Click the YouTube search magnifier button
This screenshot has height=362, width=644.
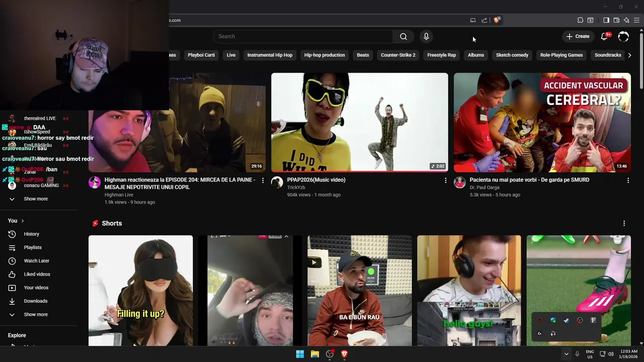[404, 36]
